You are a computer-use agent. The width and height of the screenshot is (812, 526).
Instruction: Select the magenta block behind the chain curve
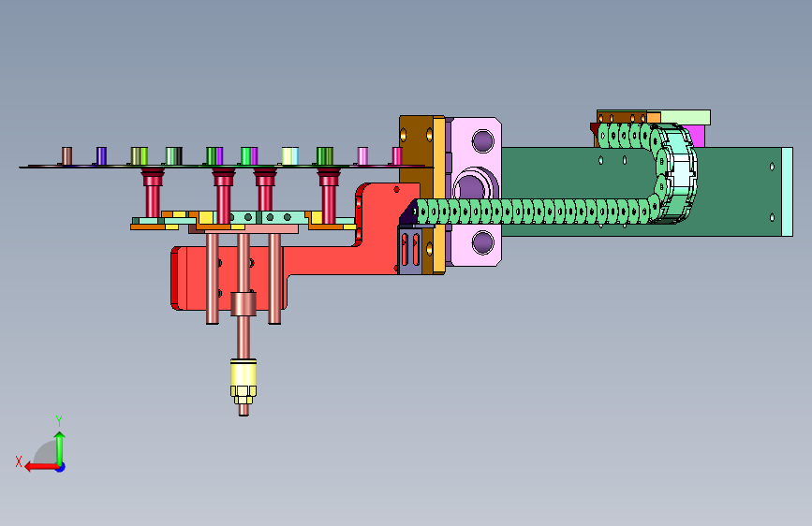click(x=697, y=136)
